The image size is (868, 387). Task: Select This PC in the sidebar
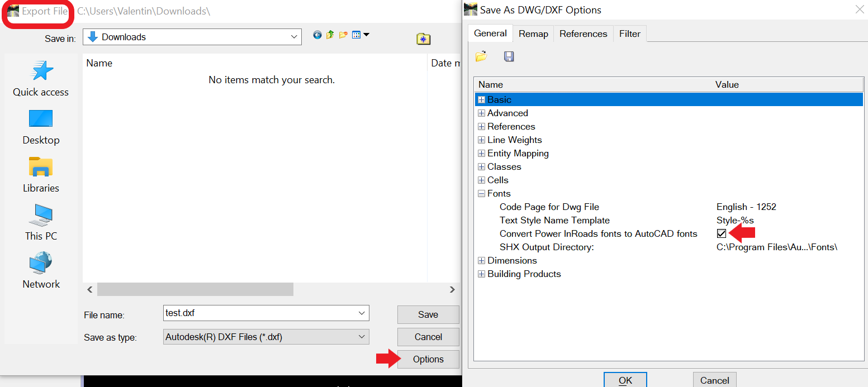click(40, 222)
